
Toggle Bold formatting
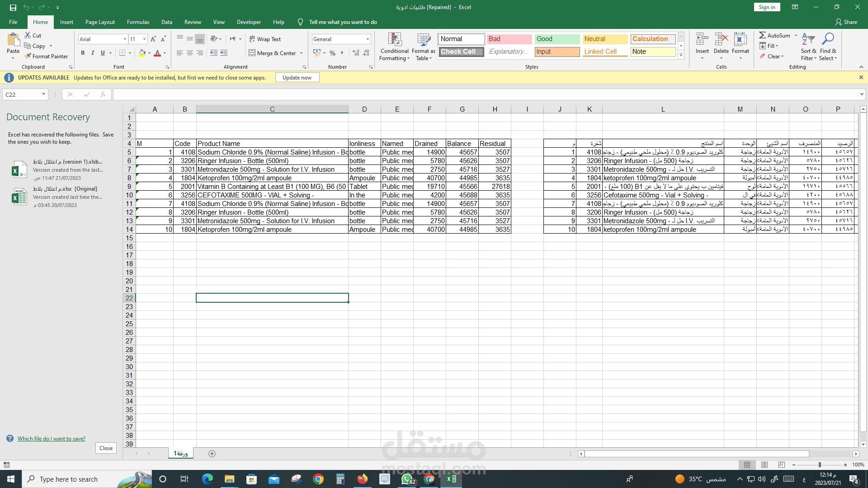click(83, 53)
